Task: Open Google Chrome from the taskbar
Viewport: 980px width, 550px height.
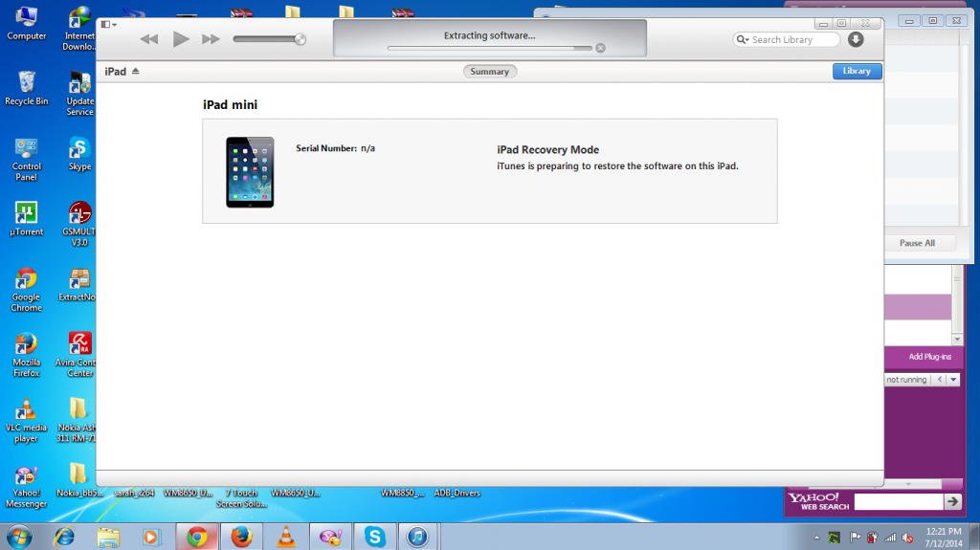Action: click(197, 537)
